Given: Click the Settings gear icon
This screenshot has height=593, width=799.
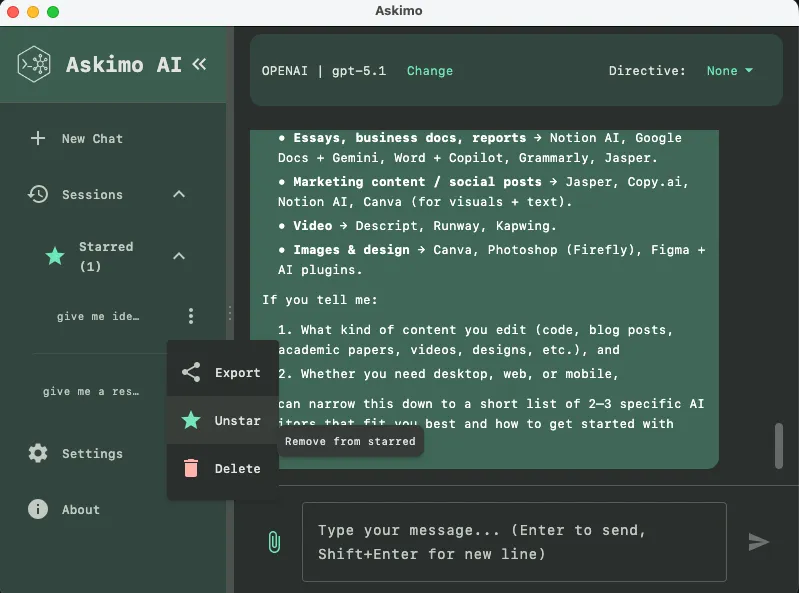Looking at the screenshot, I should pyautogui.click(x=38, y=453).
